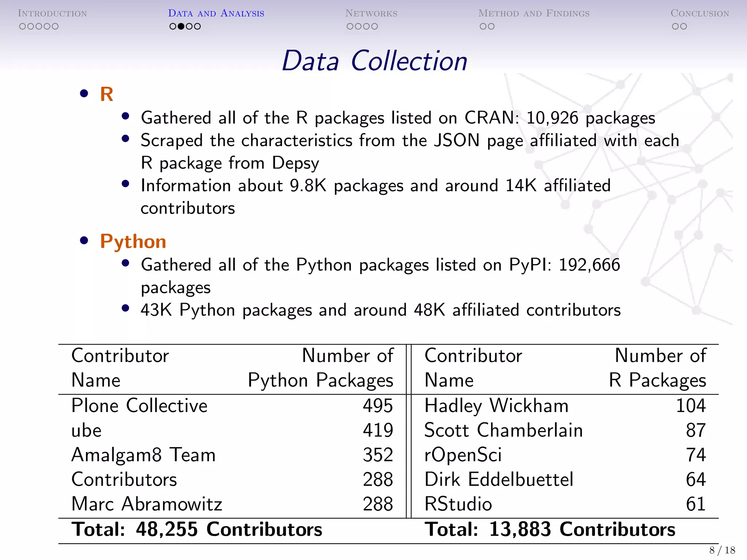The height and width of the screenshot is (560, 747).
Task: Click the CRAN 10,926 packages bullet
Action: pos(398,118)
